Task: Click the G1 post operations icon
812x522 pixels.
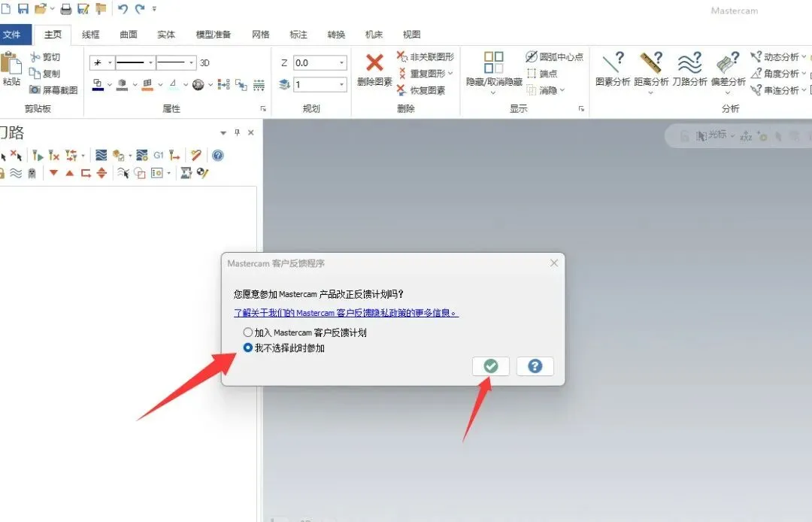Action: [159, 156]
